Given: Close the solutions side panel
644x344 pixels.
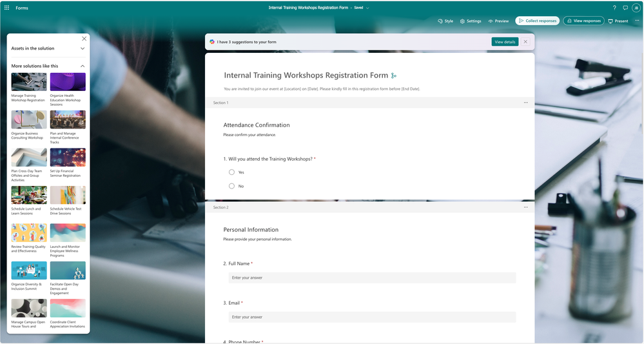Looking at the screenshot, I should point(84,39).
